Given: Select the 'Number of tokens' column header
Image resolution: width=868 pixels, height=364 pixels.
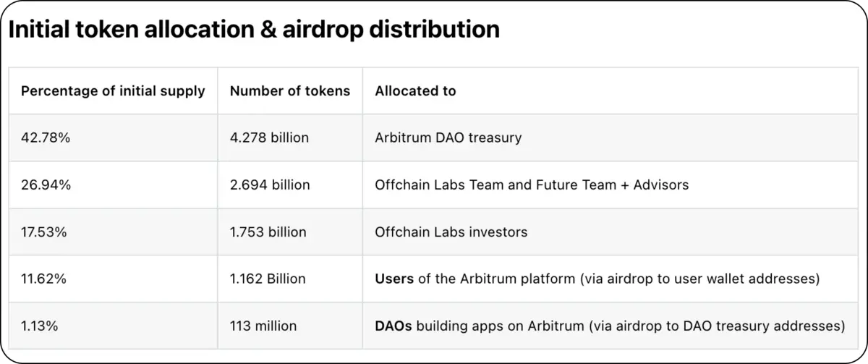Looking at the screenshot, I should pos(289,91).
